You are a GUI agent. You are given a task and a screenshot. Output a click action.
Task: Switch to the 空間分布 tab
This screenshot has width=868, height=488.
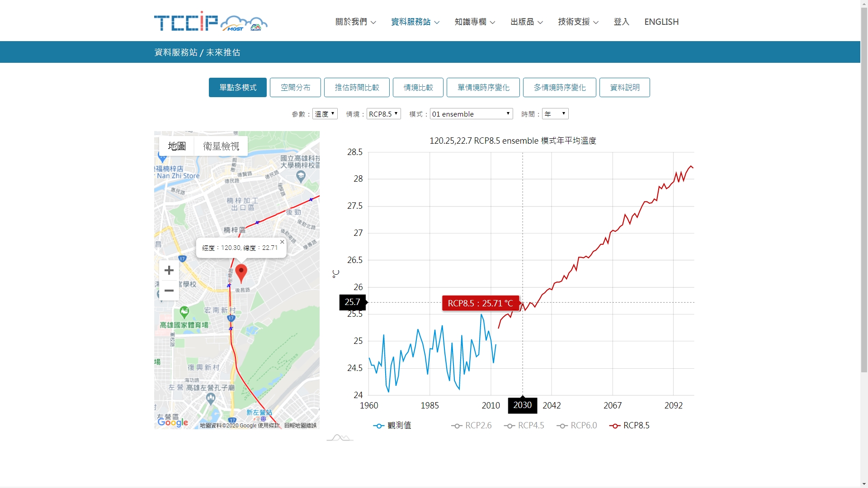coord(295,87)
